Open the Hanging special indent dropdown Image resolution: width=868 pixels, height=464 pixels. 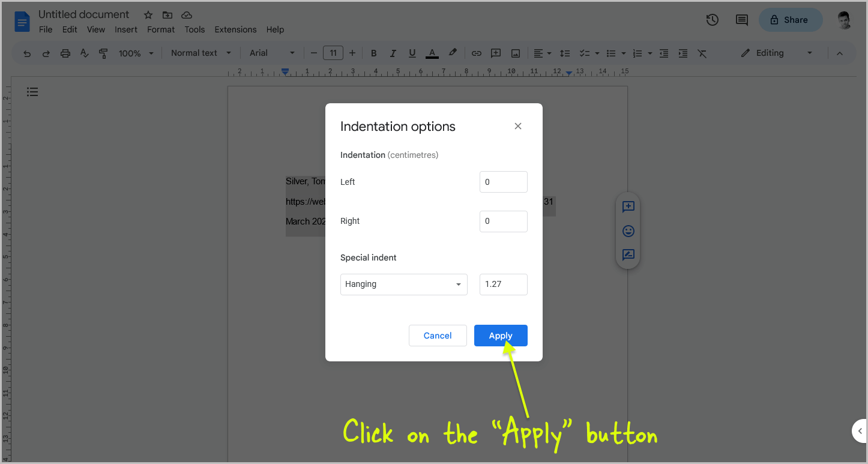tap(403, 284)
